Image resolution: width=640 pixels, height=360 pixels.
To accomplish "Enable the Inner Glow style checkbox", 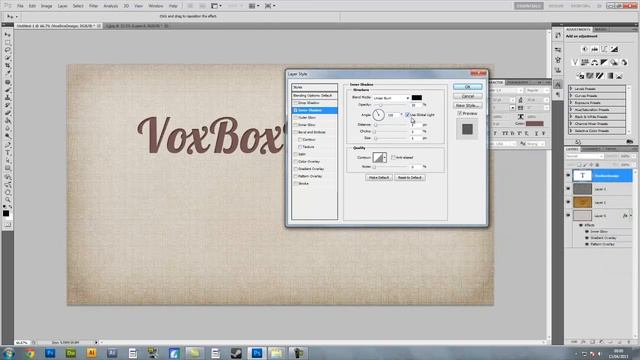I will (x=296, y=125).
